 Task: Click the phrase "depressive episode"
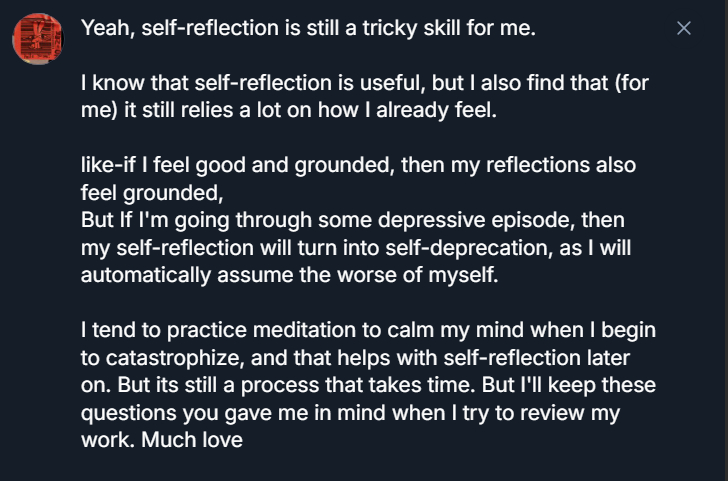coord(451,219)
